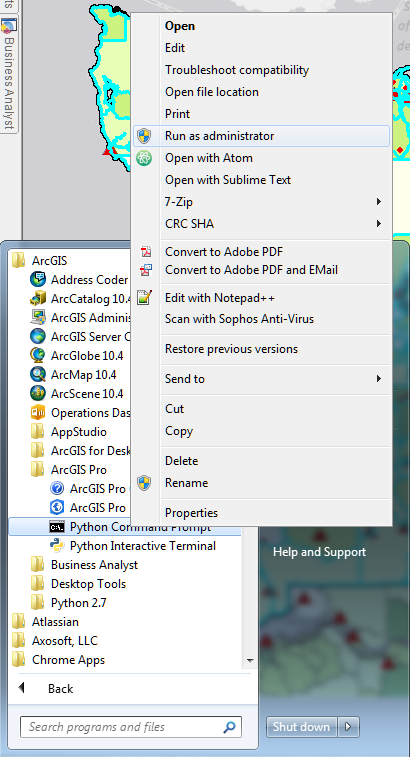Click the programs list scrollbar down arrow
This screenshot has height=757, width=410.
[x=250, y=660]
